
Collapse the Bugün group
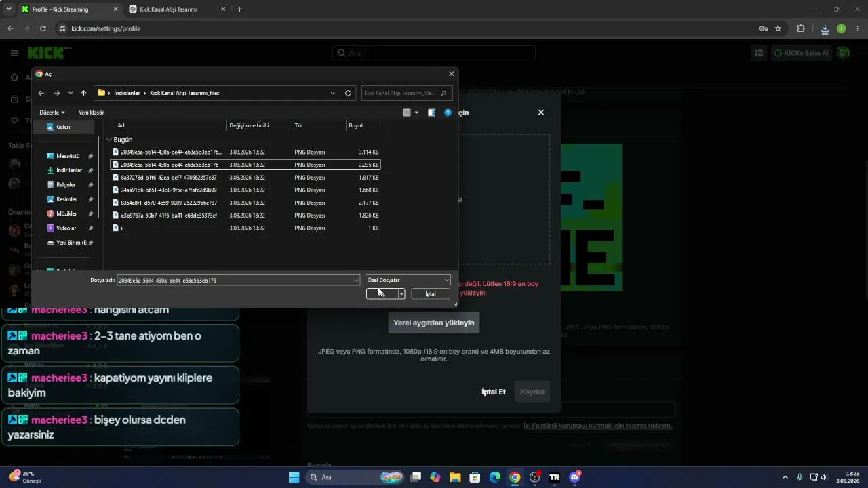click(108, 140)
